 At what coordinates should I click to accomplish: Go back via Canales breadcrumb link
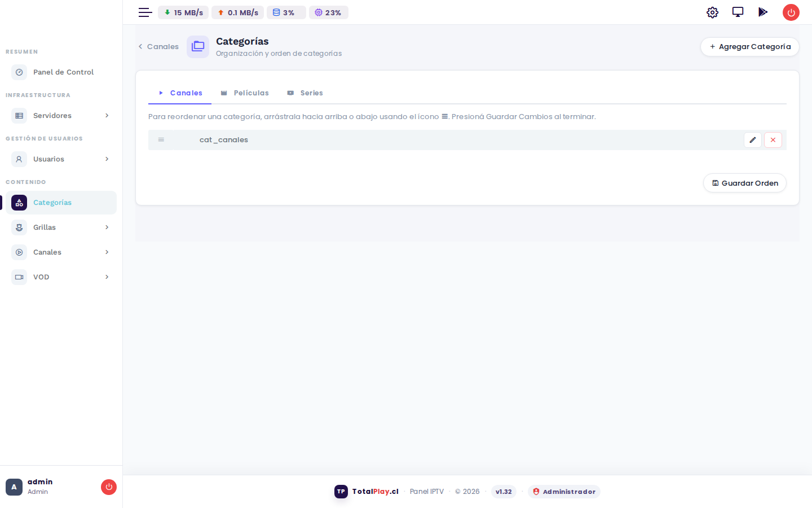(x=158, y=47)
